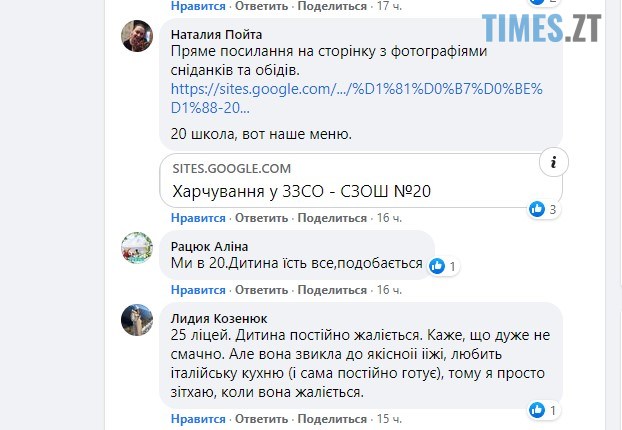Click the 16 ч. timestamp under Рацюк Аліна
Viewport: 622px width, 430px height.
tap(390, 290)
